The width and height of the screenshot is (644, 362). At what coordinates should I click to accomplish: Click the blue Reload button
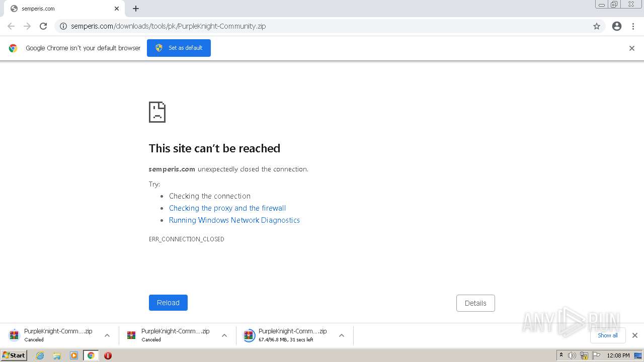[x=168, y=303]
